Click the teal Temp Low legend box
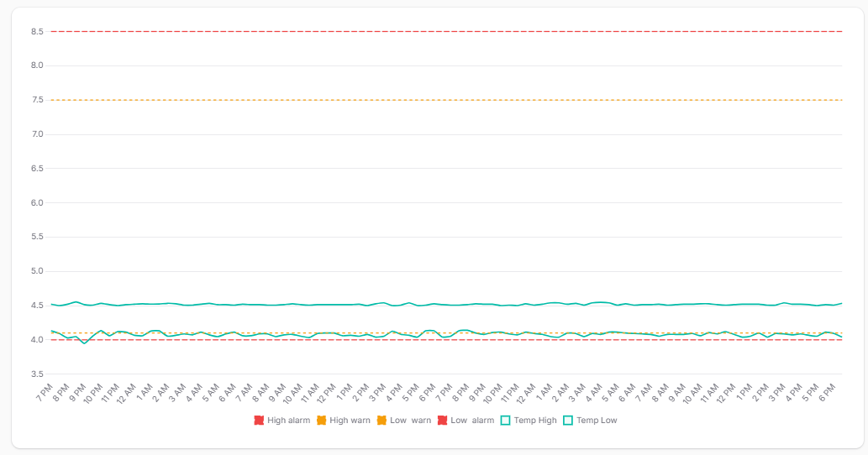This screenshot has width=868, height=455. coord(568,420)
